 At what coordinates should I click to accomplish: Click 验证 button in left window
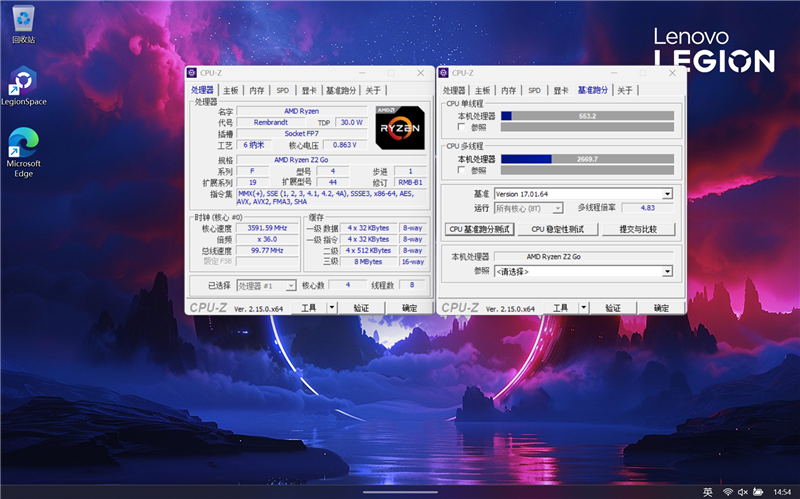point(361,308)
